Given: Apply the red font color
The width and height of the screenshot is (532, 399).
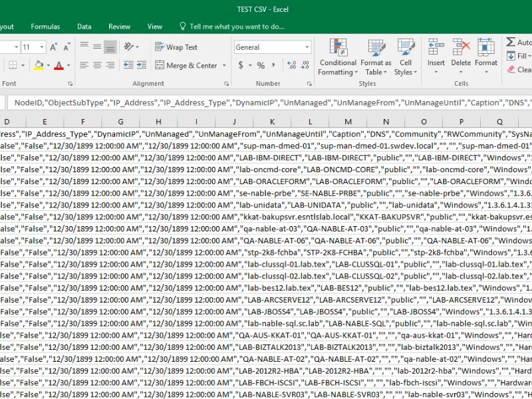Looking at the screenshot, I should [59, 65].
